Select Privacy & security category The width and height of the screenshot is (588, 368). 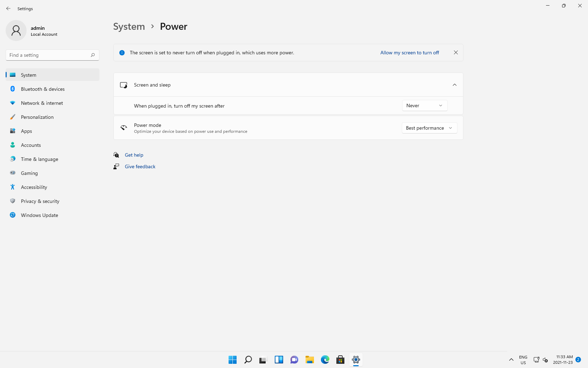[x=40, y=201]
